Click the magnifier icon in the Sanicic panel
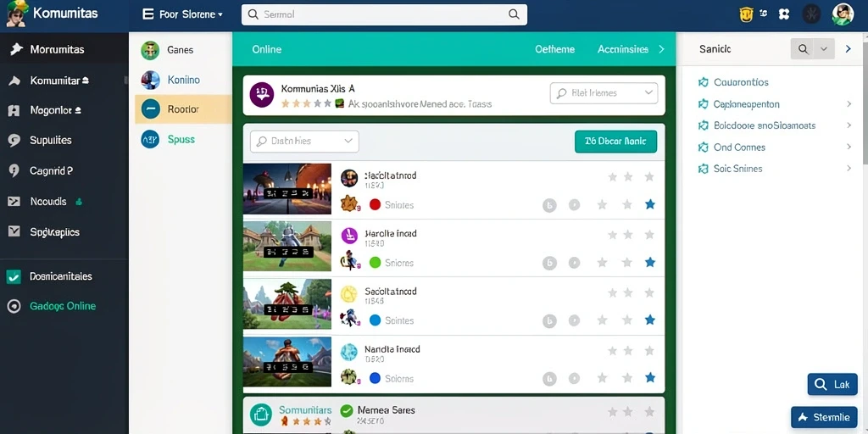The height and width of the screenshot is (434, 868). coord(803,49)
